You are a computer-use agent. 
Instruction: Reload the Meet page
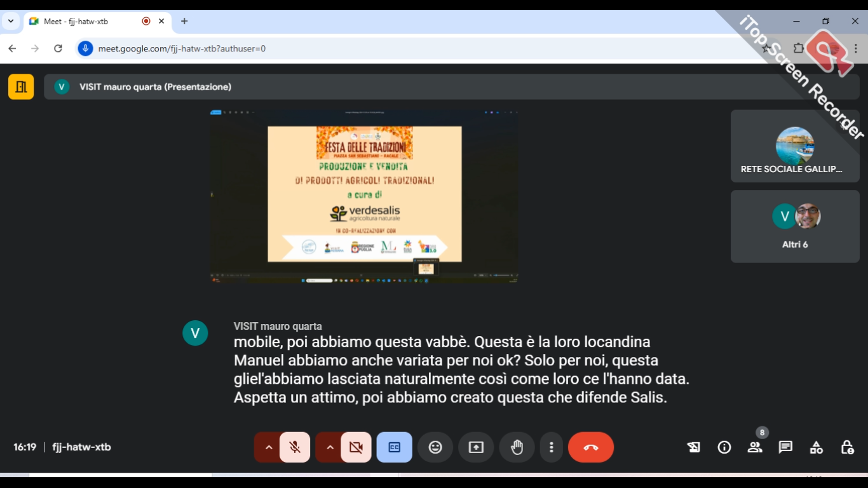58,48
